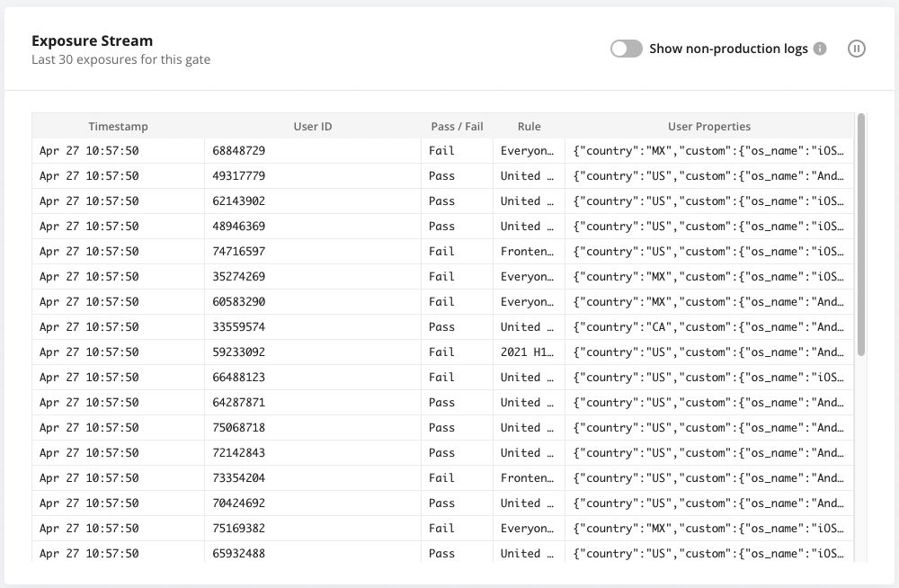Click the Rule column header
899x588 pixels.
coord(529,126)
